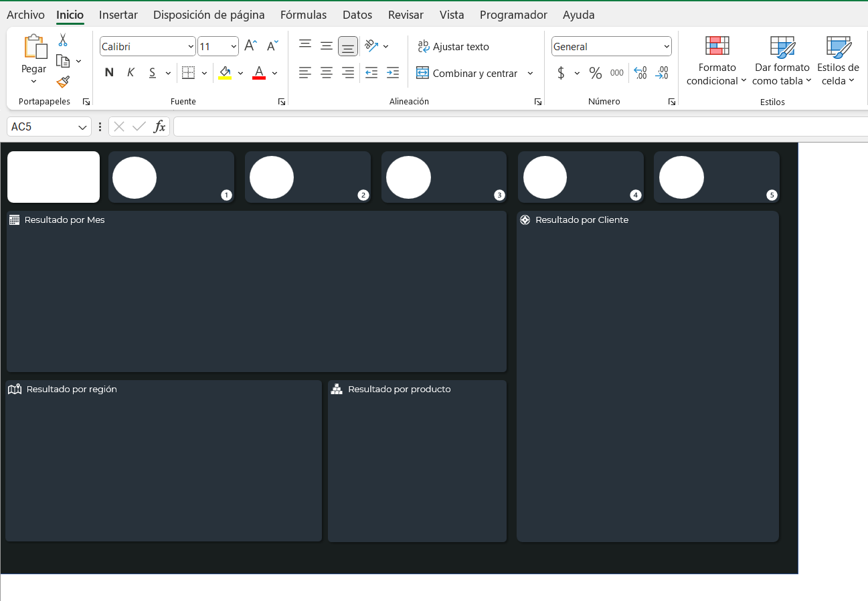Click Dar formato como tabla
The image size is (868, 601).
[x=782, y=60]
